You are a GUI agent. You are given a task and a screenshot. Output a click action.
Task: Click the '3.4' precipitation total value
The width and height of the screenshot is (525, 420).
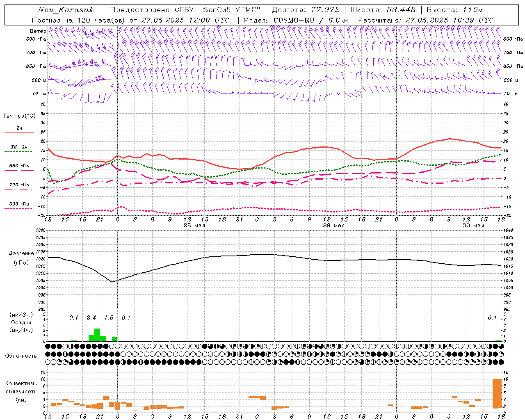[91, 318]
